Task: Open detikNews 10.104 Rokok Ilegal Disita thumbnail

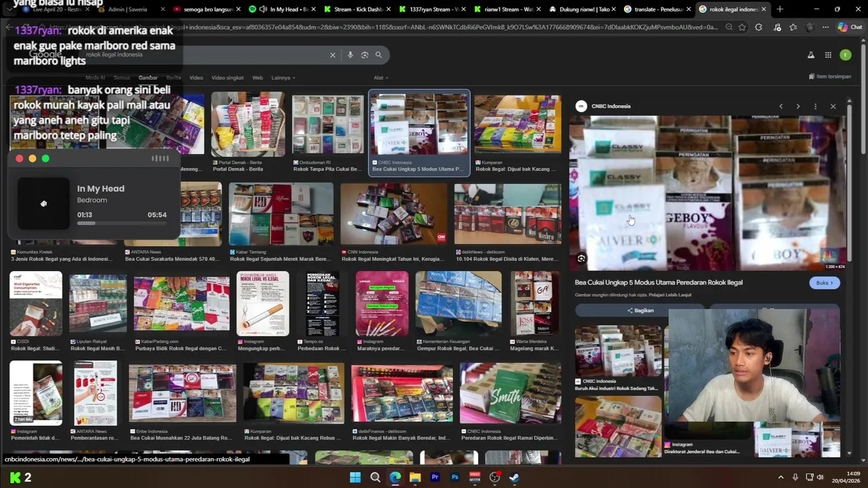Action: [507, 213]
